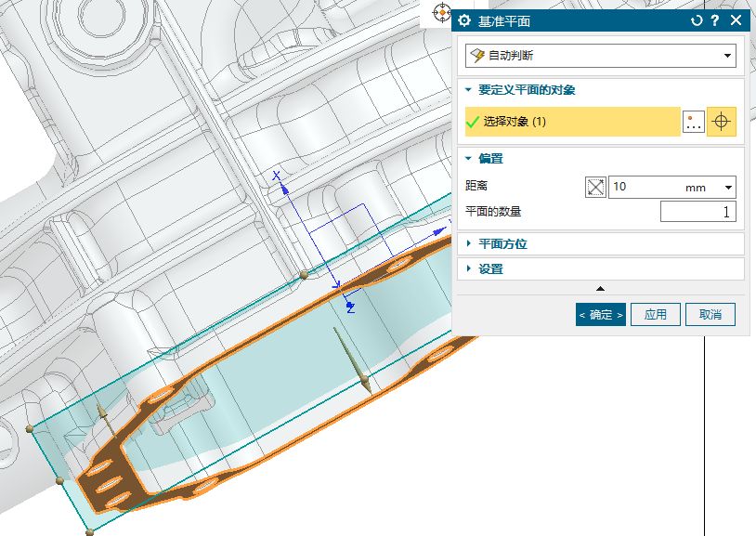Click the 平面的数量 input field
The width and height of the screenshot is (756, 536).
(x=697, y=212)
